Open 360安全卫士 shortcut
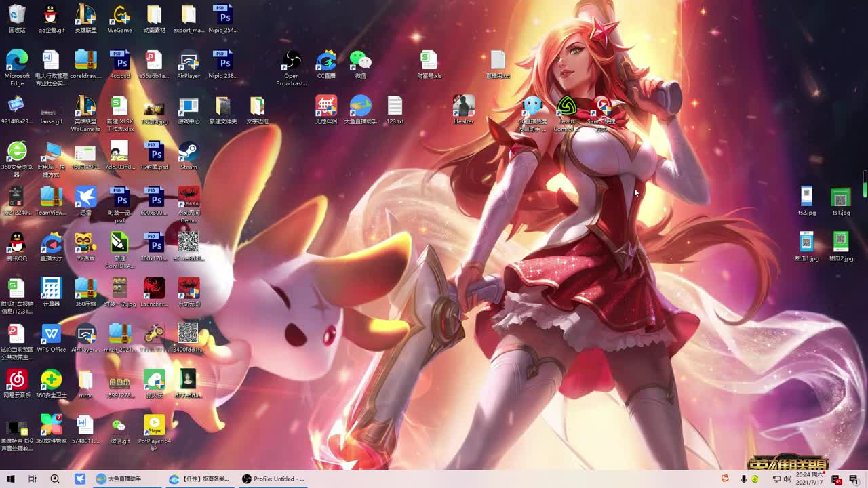The width and height of the screenshot is (868, 488). click(51, 380)
